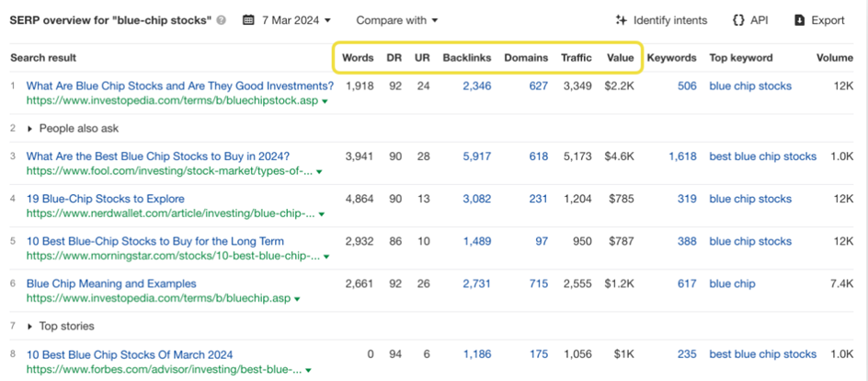This screenshot has height=381, width=868.
Task: Click backlinks count 2,731
Action: (x=476, y=283)
